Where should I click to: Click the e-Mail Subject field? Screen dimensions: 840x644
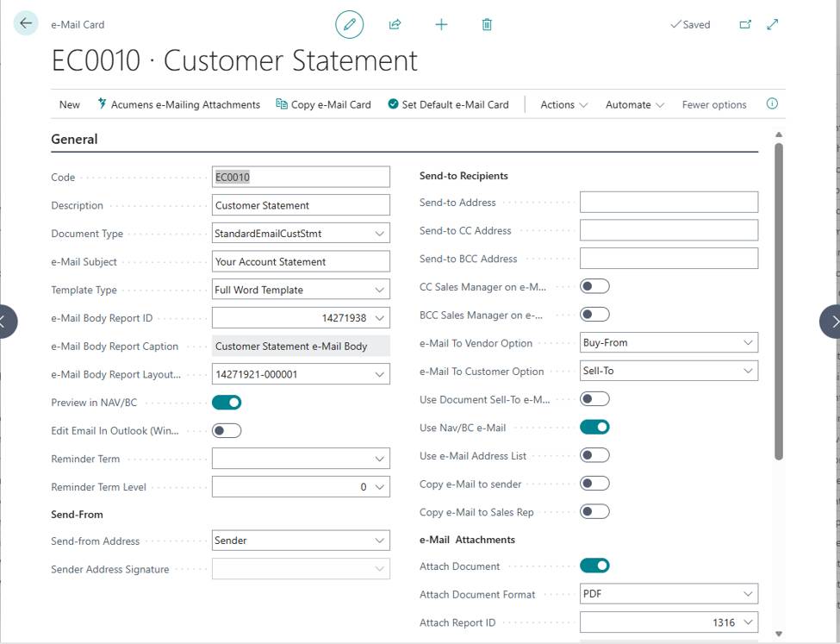pos(301,262)
